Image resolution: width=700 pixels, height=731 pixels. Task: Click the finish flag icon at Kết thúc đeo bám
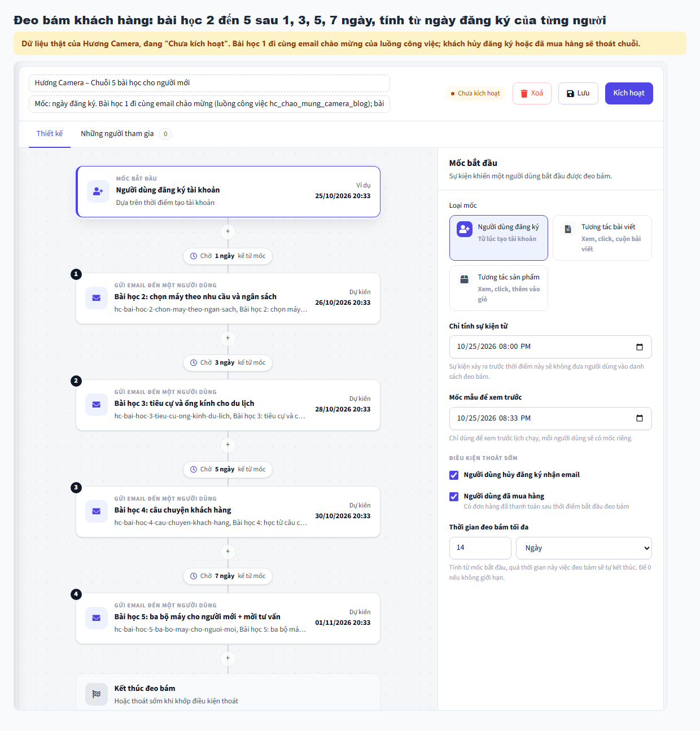(x=97, y=694)
